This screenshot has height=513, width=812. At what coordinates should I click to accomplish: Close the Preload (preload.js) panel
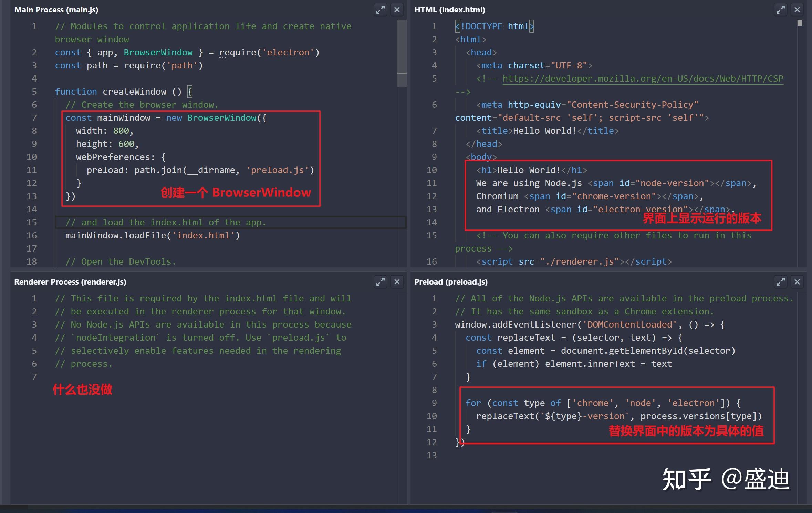(x=797, y=282)
